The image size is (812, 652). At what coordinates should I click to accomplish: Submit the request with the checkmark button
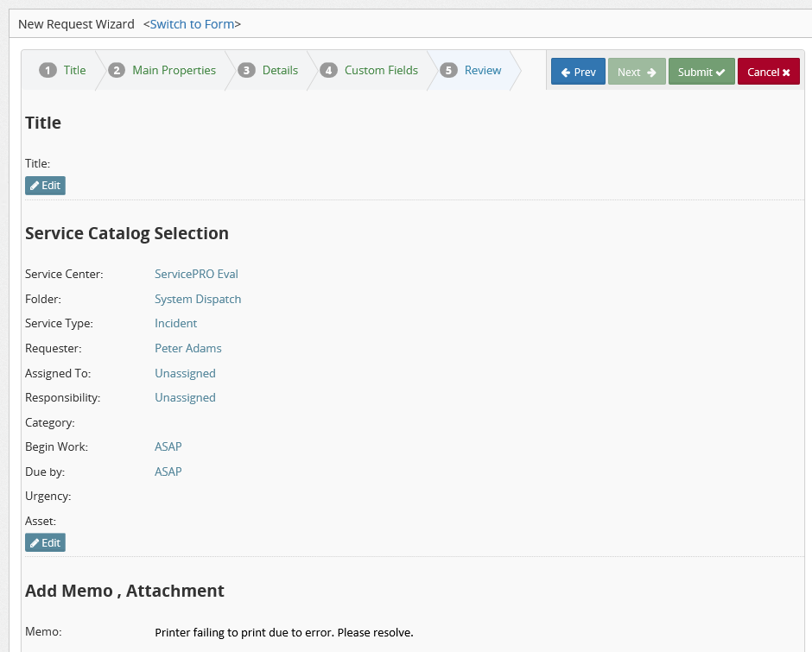[x=701, y=72]
